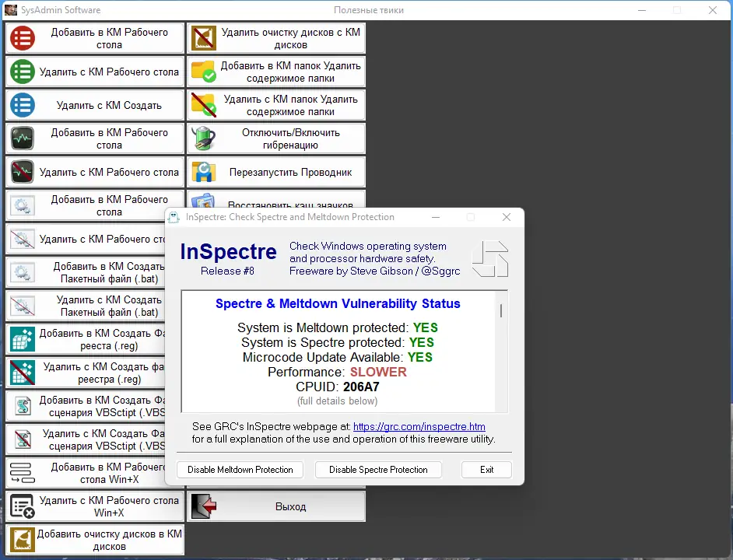The height and width of the screenshot is (560, 733).
Task: Click red arrow exit door icon Выход
Action: 204,506
